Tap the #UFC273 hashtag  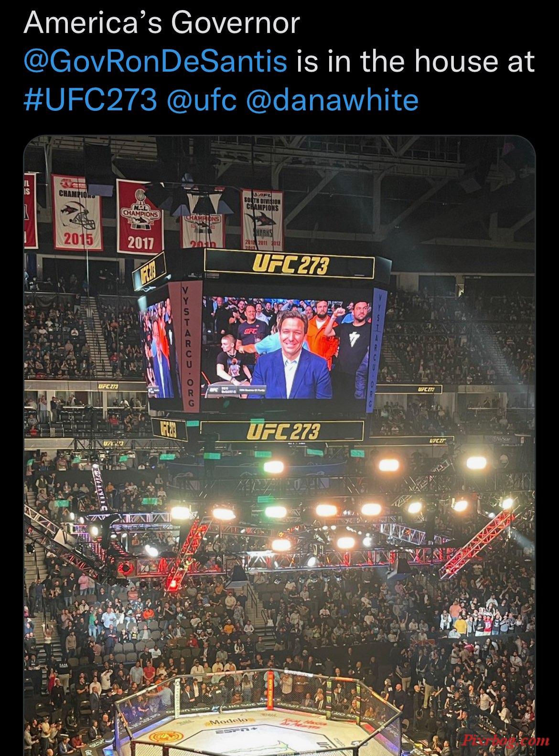(x=90, y=100)
